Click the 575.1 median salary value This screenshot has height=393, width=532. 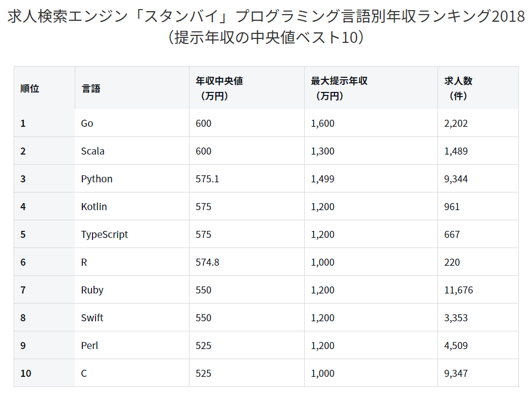pyautogui.click(x=207, y=179)
